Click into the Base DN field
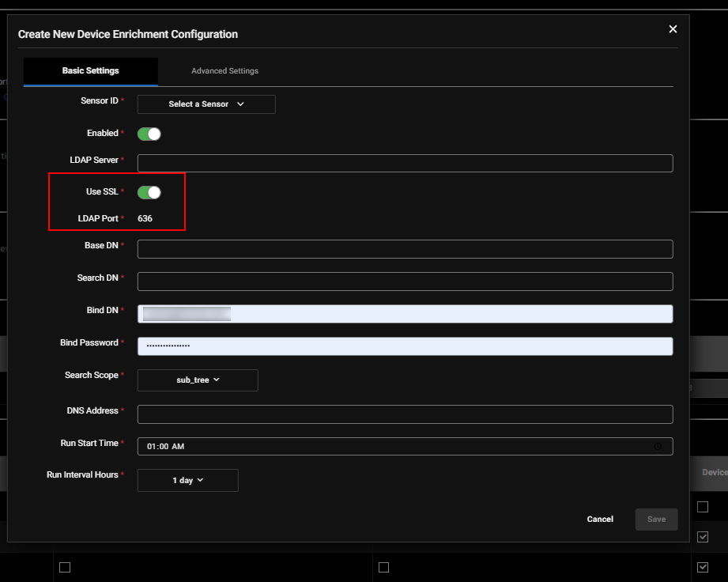The height and width of the screenshot is (582, 728). pos(405,249)
